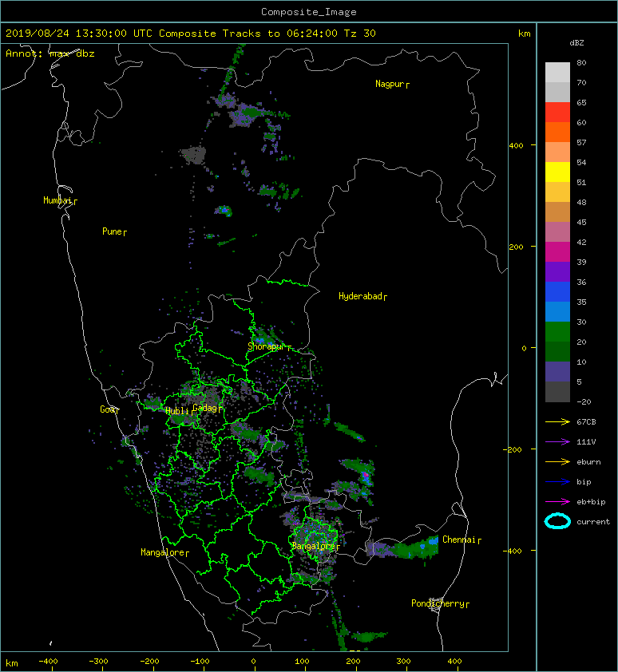This screenshot has height=672, width=618.
Task: Click the Nagpur city label
Action: click(390, 84)
